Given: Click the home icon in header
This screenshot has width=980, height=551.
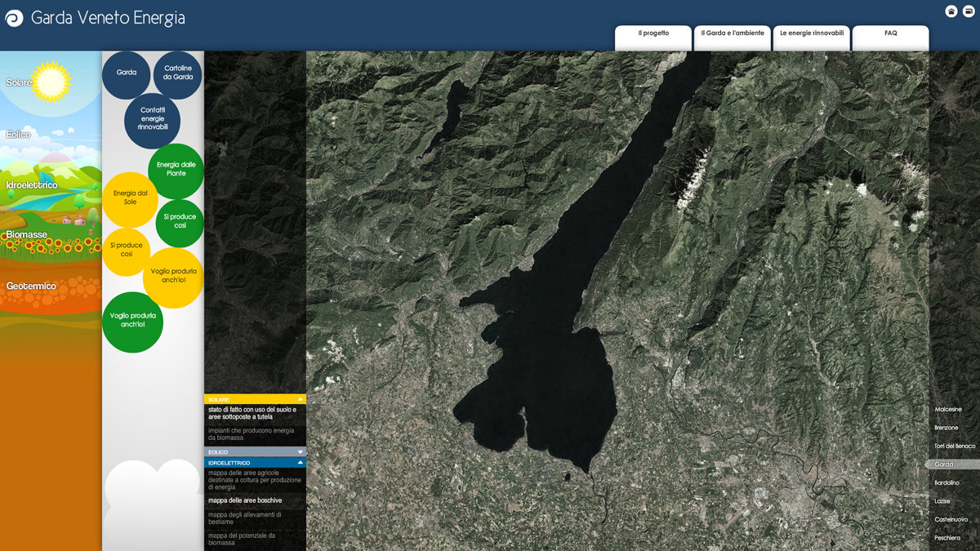Looking at the screenshot, I should click(951, 11).
